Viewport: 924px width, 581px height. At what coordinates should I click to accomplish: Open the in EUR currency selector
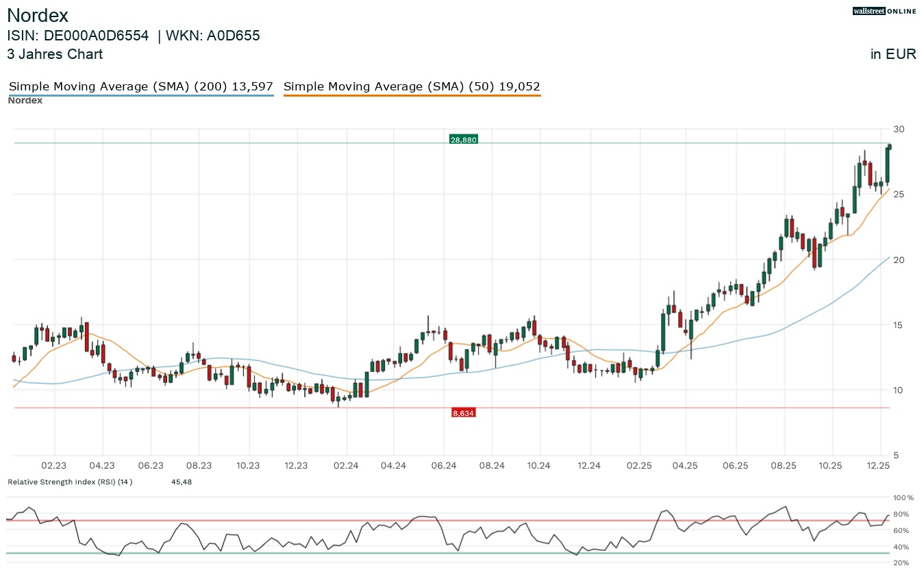(893, 54)
